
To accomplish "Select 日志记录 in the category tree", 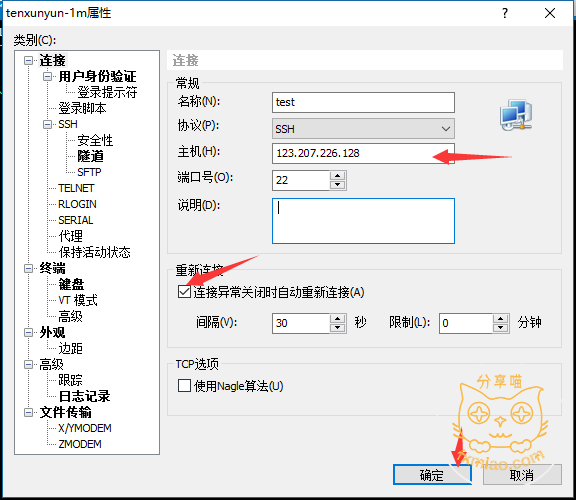I will (84, 396).
